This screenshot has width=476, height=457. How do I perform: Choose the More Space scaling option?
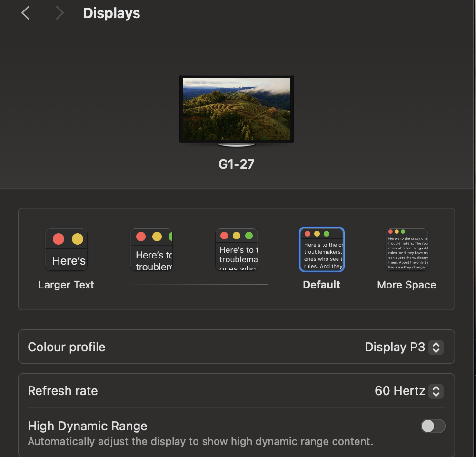point(407,249)
